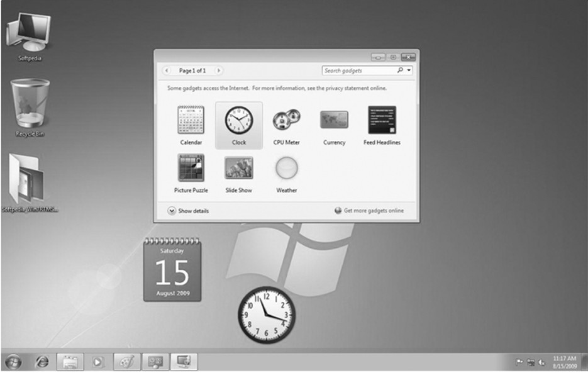
Task: Switch to gadget gallery taskbar button
Action: tap(184, 362)
